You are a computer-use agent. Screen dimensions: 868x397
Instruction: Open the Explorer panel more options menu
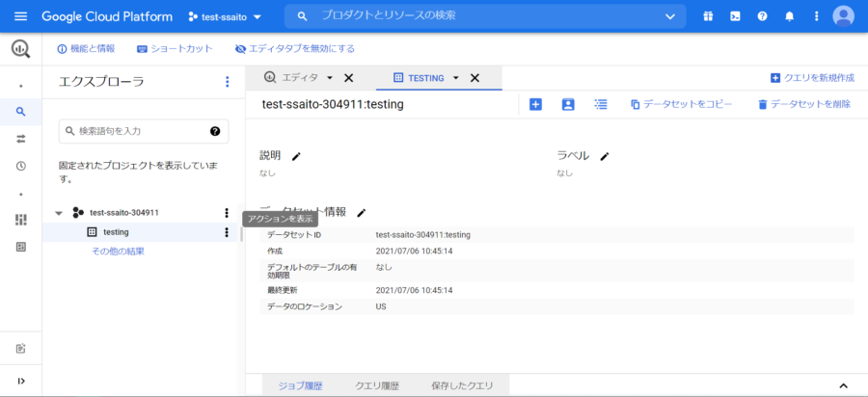coord(227,82)
